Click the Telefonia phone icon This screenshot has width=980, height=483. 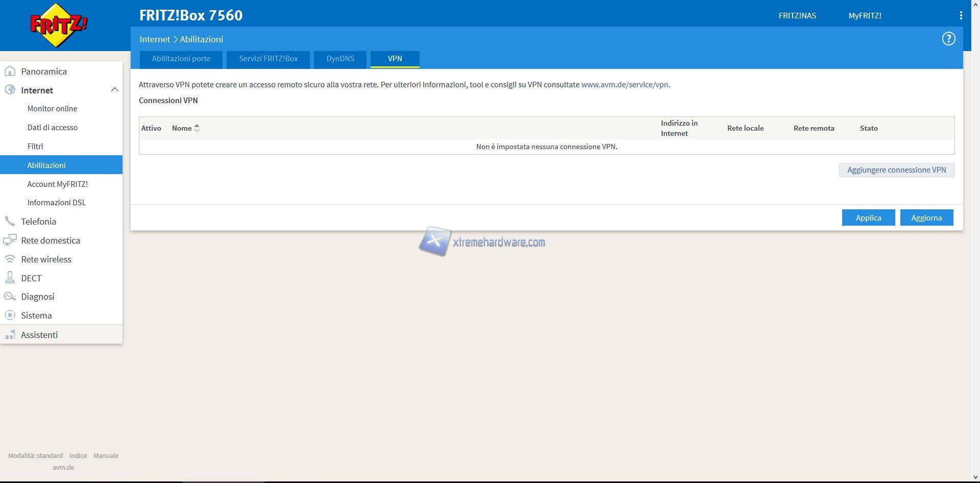(x=10, y=222)
